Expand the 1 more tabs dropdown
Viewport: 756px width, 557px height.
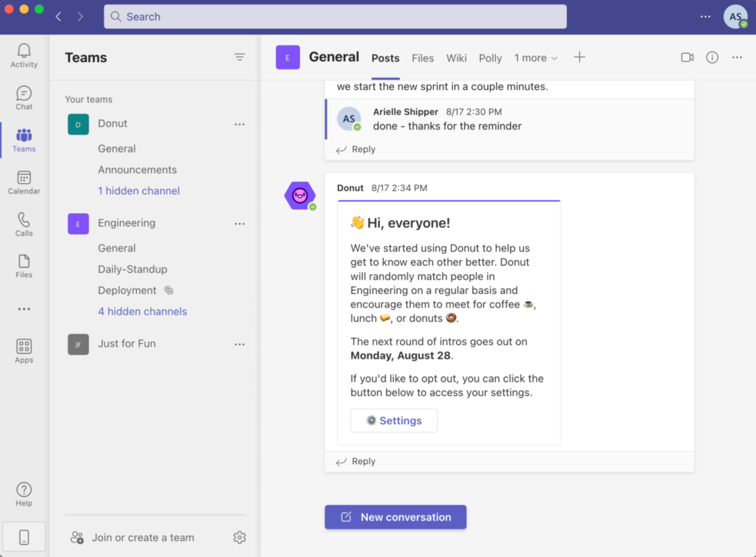(x=536, y=58)
